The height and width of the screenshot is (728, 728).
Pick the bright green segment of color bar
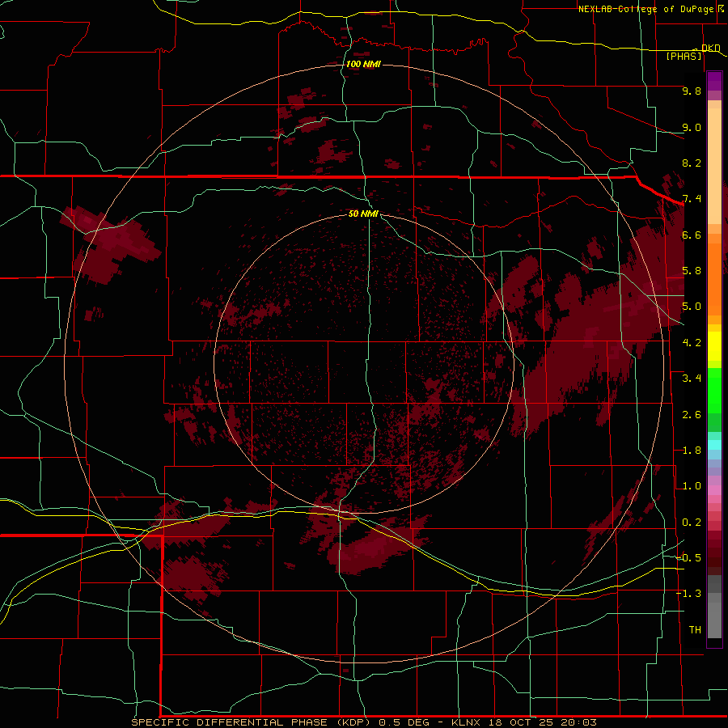(714, 390)
